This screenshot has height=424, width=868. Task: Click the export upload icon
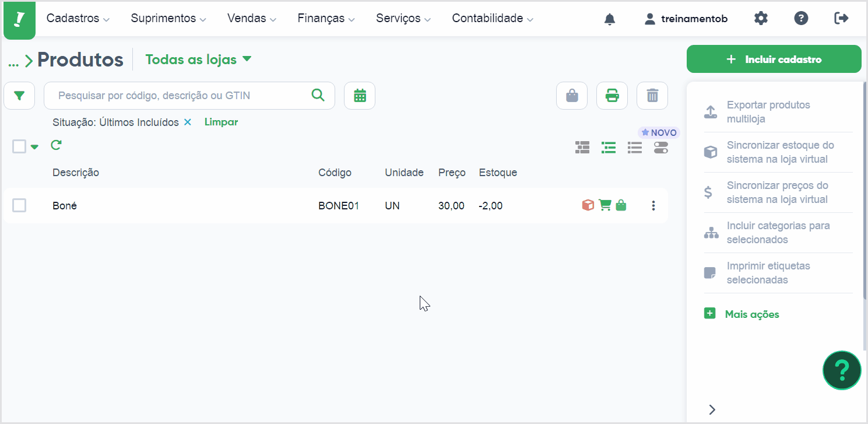710,112
